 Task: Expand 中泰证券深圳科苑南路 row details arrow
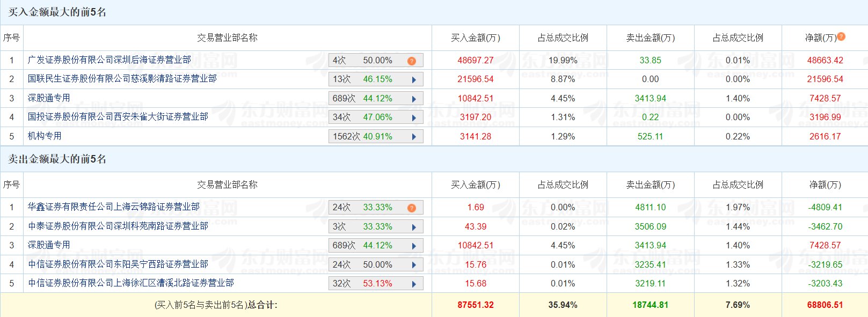414,227
